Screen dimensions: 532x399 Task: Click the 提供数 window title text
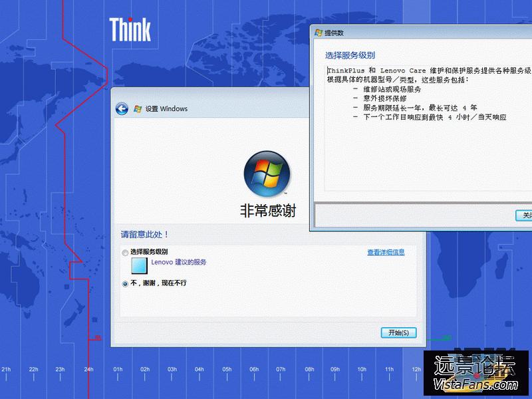[334, 33]
